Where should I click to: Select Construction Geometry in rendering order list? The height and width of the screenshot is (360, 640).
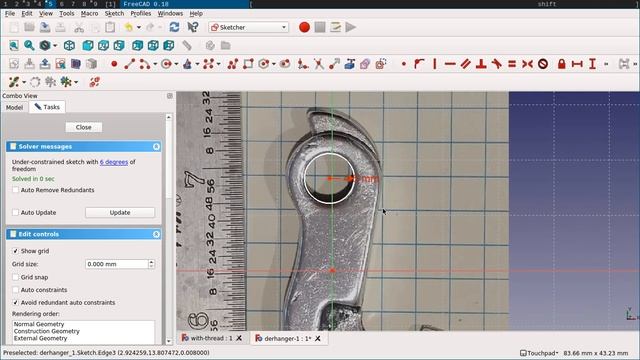point(47,331)
